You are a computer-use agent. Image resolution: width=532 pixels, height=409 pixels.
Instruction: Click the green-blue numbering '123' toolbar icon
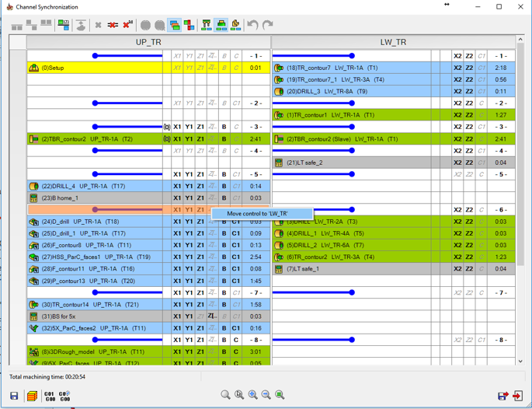[x=64, y=25]
